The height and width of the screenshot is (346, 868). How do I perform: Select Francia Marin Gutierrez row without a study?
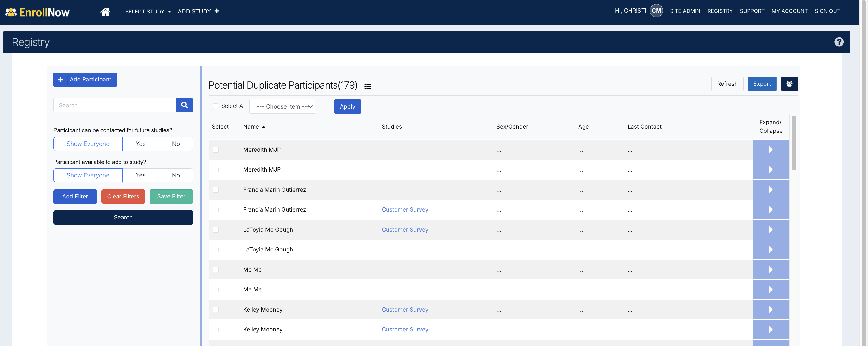216,190
